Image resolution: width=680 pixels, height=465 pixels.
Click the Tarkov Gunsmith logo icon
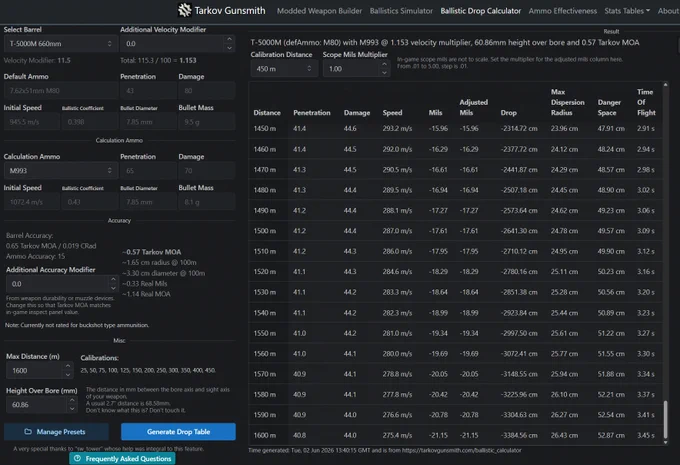point(185,10)
